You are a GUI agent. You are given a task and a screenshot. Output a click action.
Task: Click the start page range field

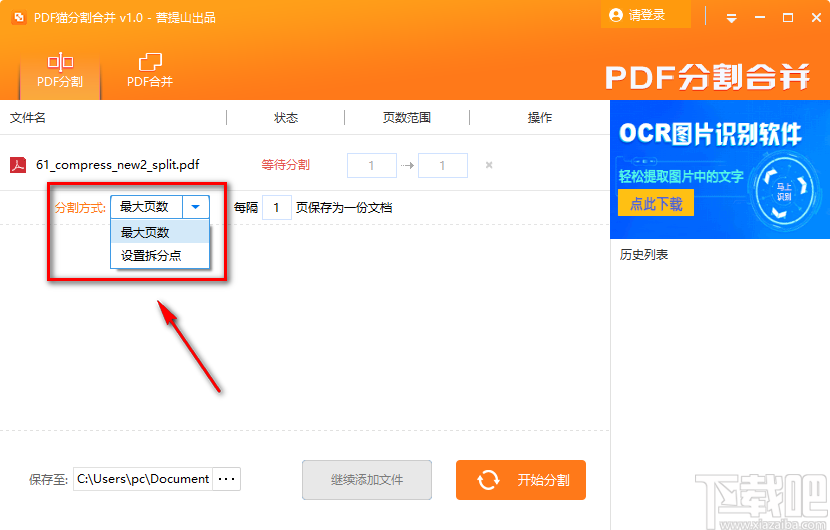(372, 166)
